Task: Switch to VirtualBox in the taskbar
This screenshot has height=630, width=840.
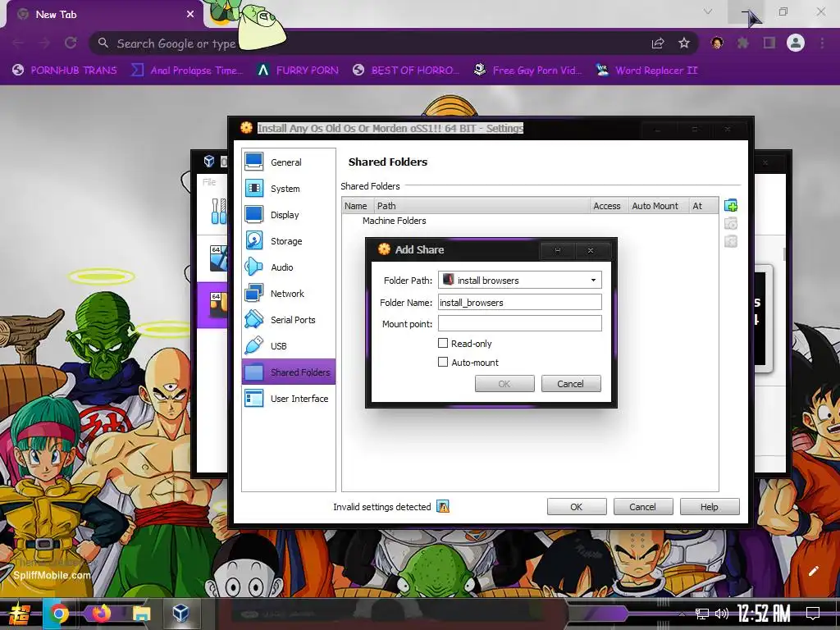Action: 181,612
